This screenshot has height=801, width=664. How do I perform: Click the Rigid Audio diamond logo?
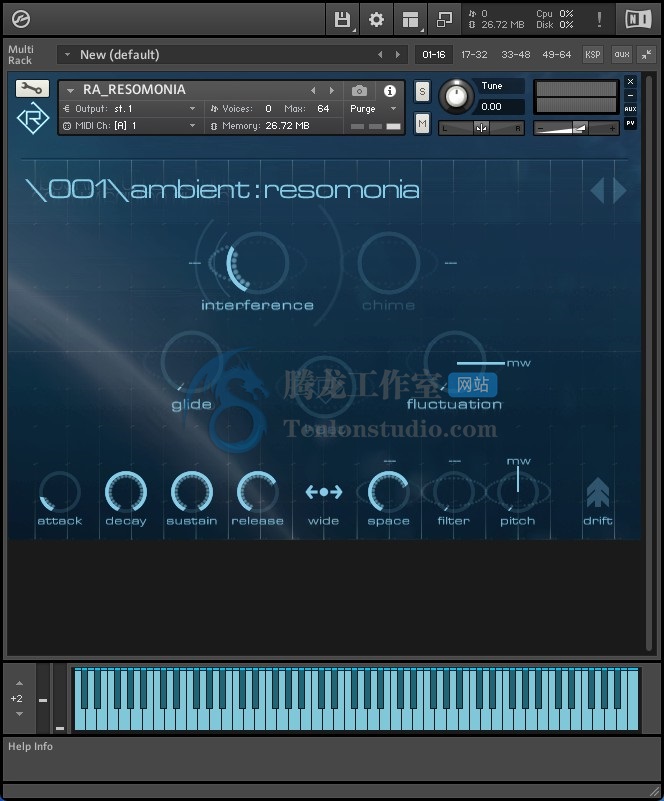33,118
